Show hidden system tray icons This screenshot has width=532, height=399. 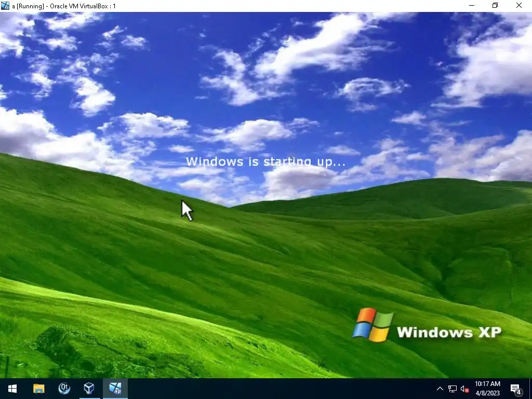pos(440,389)
